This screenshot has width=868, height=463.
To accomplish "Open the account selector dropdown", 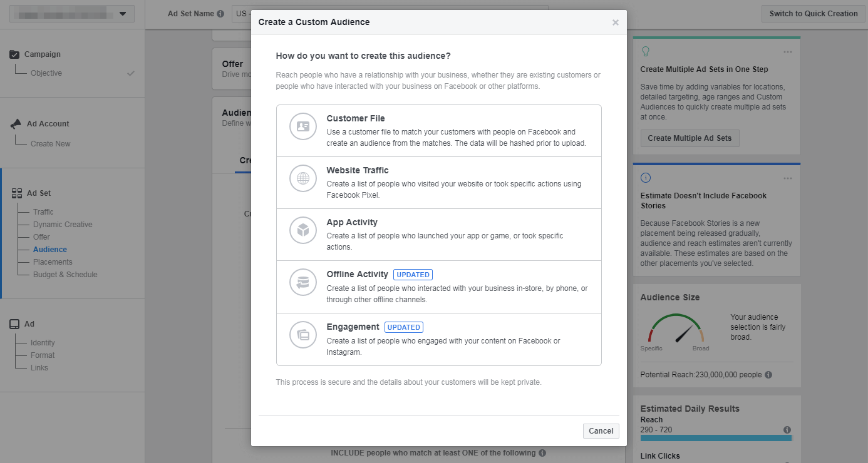I will tap(72, 14).
